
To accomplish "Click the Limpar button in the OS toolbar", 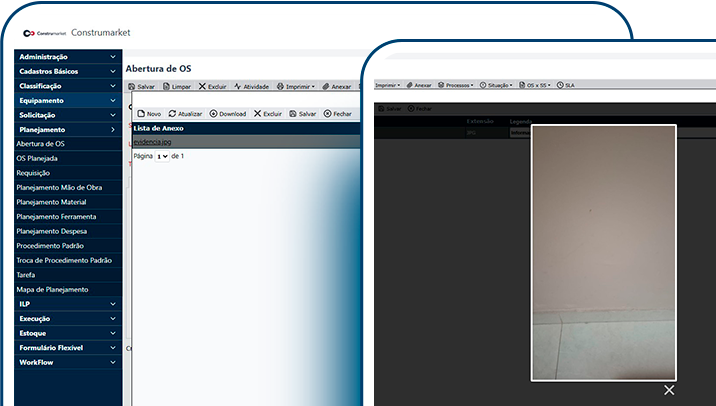I will click(x=176, y=87).
